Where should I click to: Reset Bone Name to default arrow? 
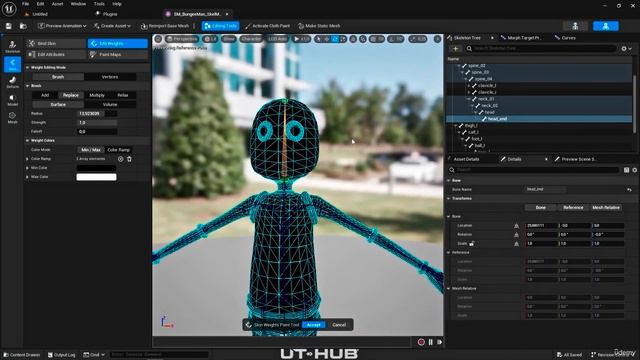pos(629,189)
